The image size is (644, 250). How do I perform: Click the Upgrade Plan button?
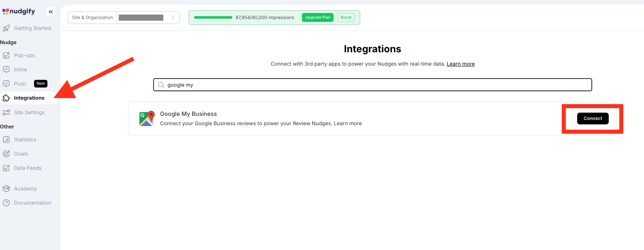[318, 17]
